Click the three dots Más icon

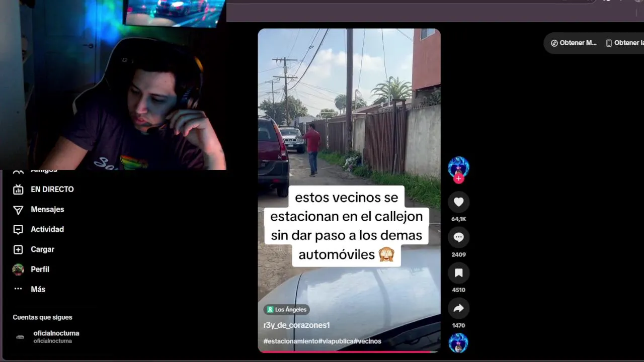pos(18,289)
